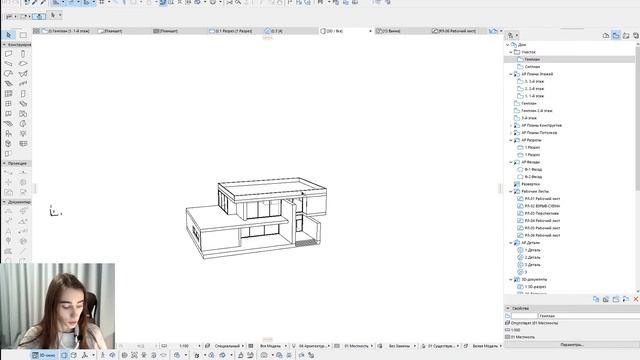
Task: Collapse the Дом root in Navigator
Action: click(508, 44)
